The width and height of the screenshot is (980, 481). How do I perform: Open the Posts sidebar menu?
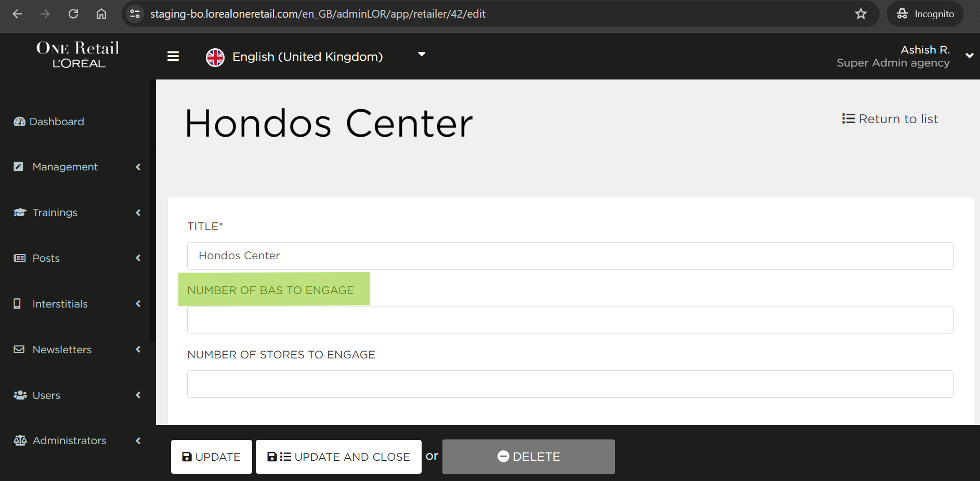46,258
